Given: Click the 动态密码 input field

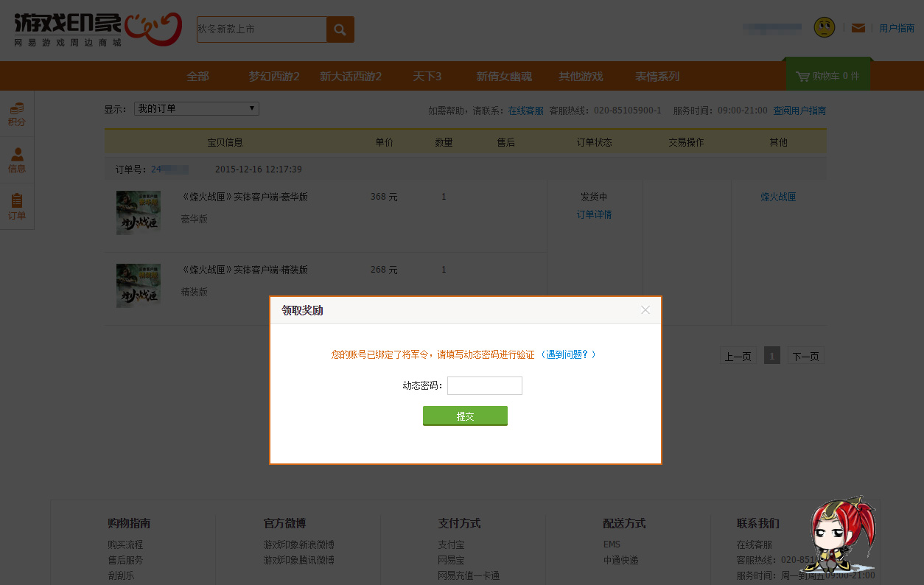Looking at the screenshot, I should (x=485, y=385).
